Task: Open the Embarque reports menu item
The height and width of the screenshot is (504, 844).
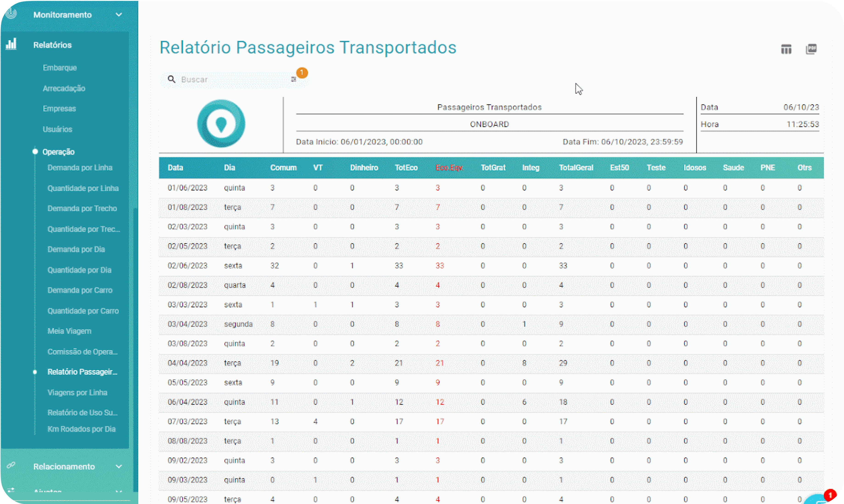Action: click(60, 68)
